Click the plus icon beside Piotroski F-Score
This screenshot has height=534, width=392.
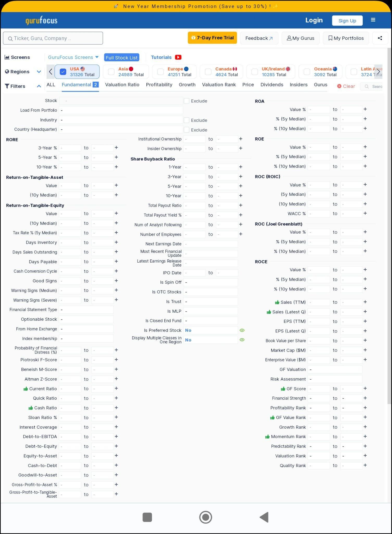point(116,360)
